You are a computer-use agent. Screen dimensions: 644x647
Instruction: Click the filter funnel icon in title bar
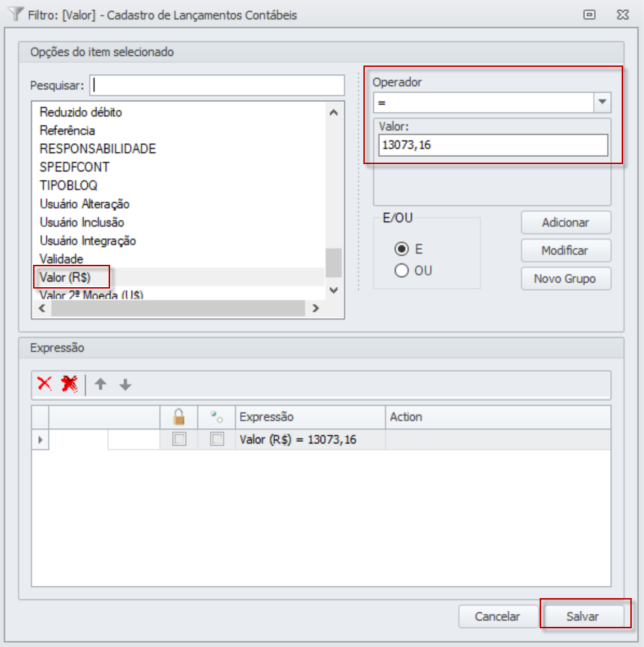[16, 14]
